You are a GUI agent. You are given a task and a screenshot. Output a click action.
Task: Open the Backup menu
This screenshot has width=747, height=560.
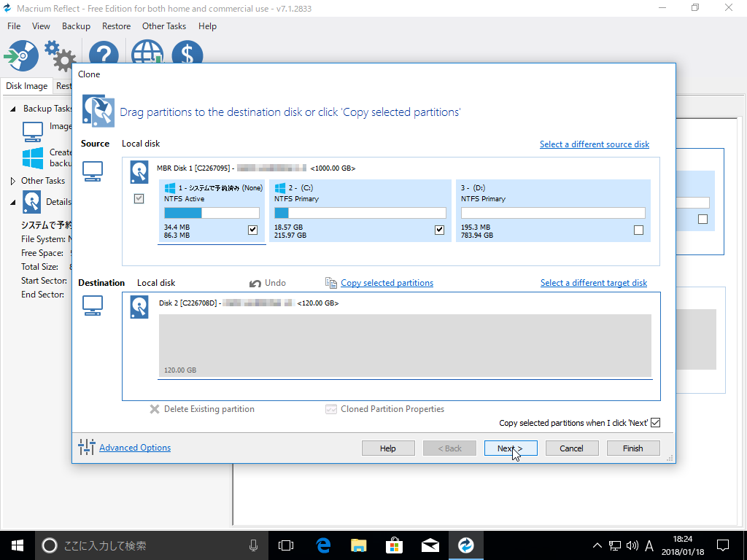(76, 26)
